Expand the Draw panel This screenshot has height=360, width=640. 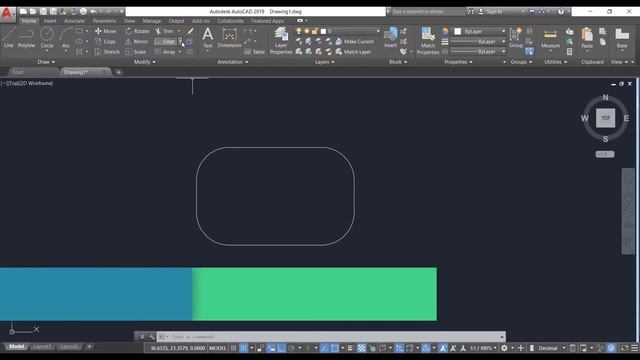click(46, 62)
